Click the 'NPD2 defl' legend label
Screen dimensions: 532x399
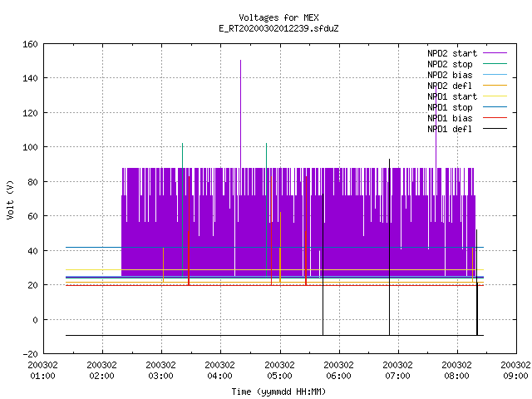point(450,86)
